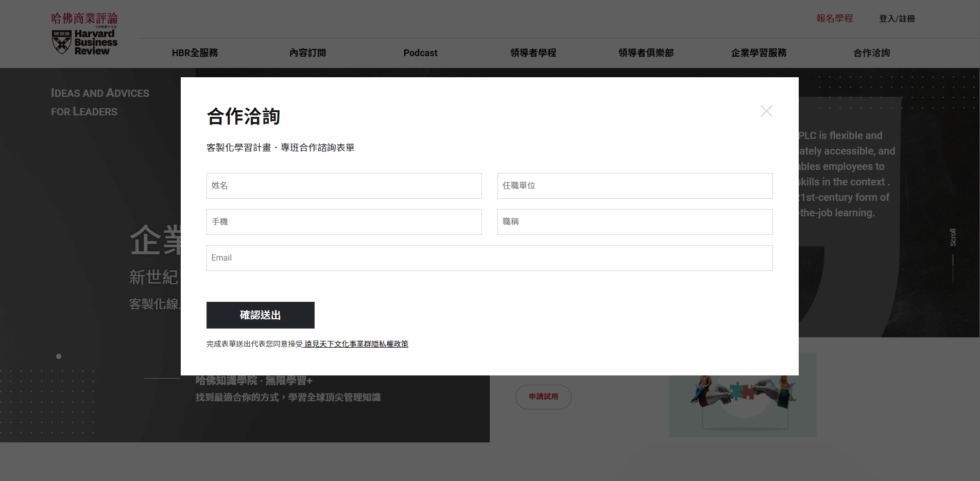Click 合作洽詢 in the navigation bar
The width and height of the screenshot is (980, 481).
click(871, 53)
